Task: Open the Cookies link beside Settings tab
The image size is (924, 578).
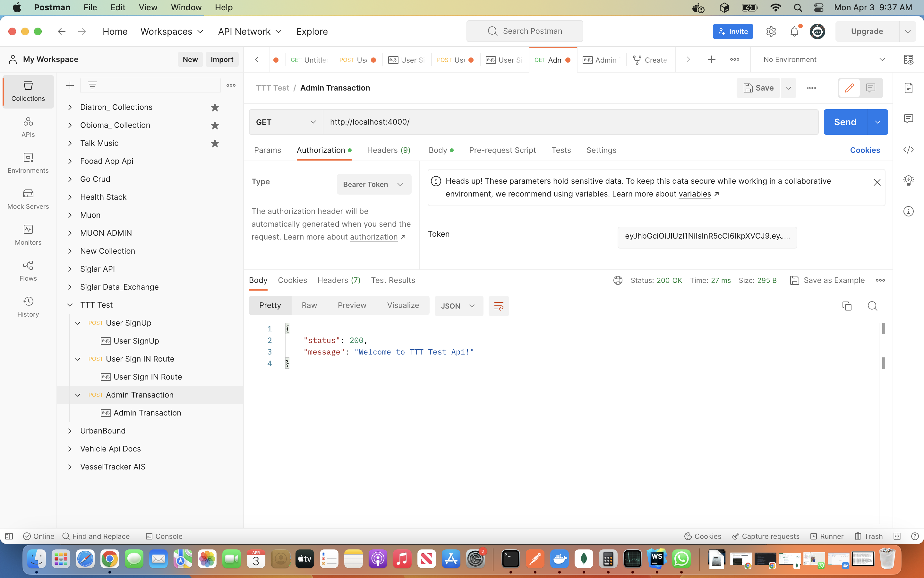Action: click(x=865, y=150)
